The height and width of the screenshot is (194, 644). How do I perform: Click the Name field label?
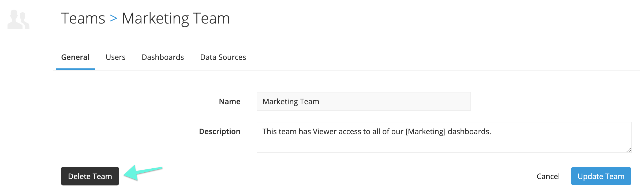coord(230,102)
